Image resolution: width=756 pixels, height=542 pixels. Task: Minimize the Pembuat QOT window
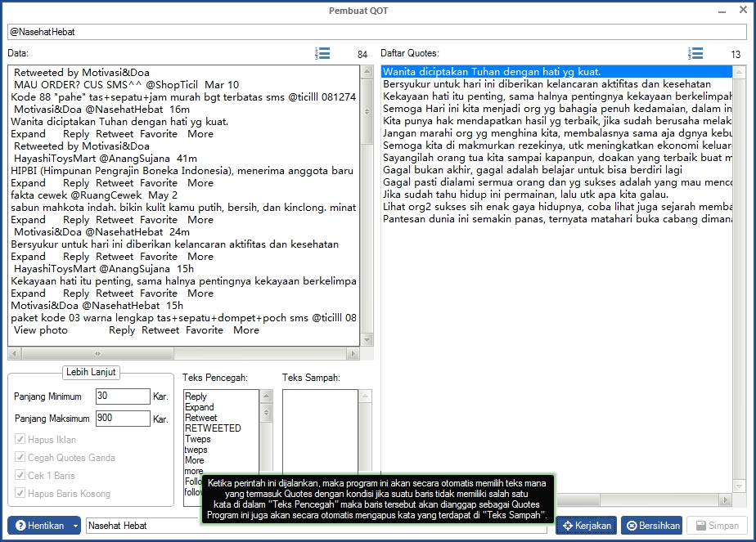click(x=722, y=11)
